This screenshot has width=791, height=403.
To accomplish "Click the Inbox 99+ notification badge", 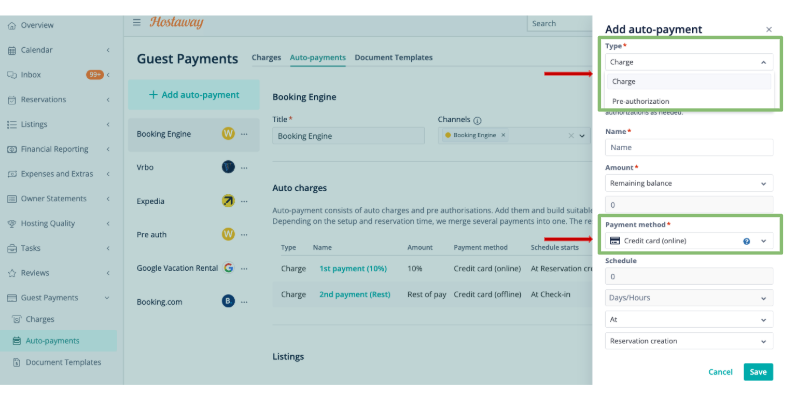I will (95, 75).
